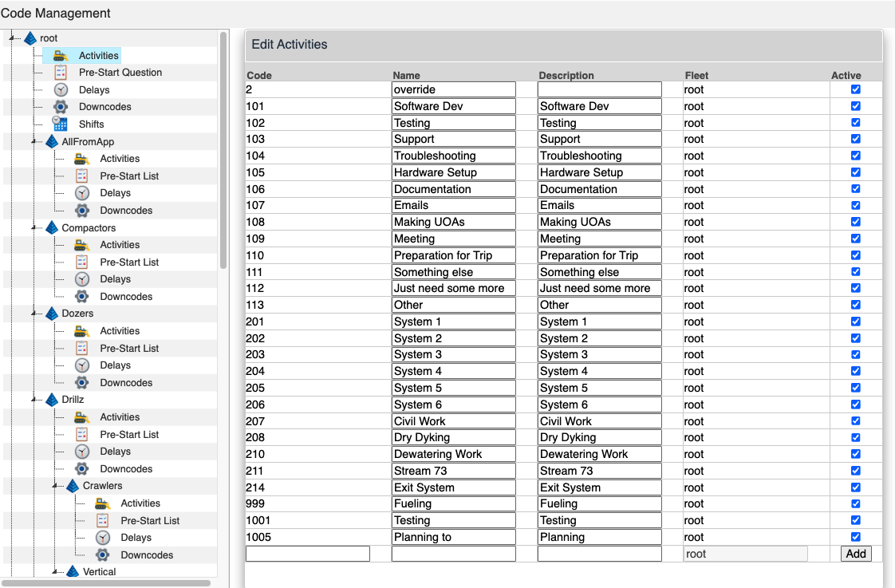Click the gear icon under AllFromApp
This screenshot has height=588, width=895.
click(x=82, y=210)
